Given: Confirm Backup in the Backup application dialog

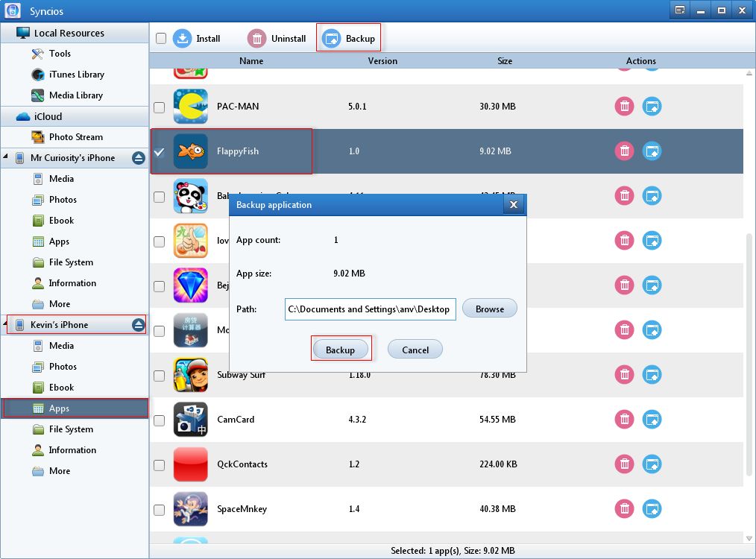Looking at the screenshot, I should [x=341, y=350].
